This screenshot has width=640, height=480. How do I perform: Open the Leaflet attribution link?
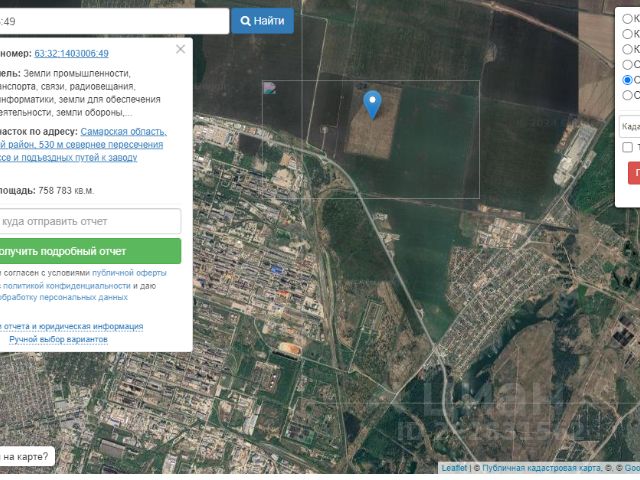454,468
